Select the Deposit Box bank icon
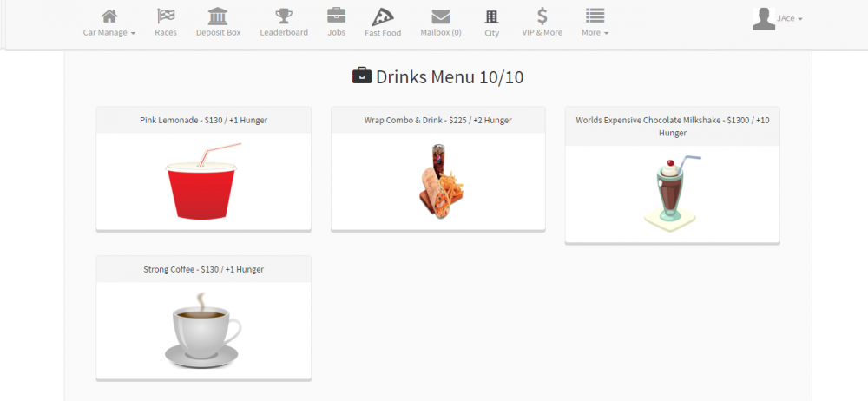This screenshot has width=868, height=401. point(218,16)
